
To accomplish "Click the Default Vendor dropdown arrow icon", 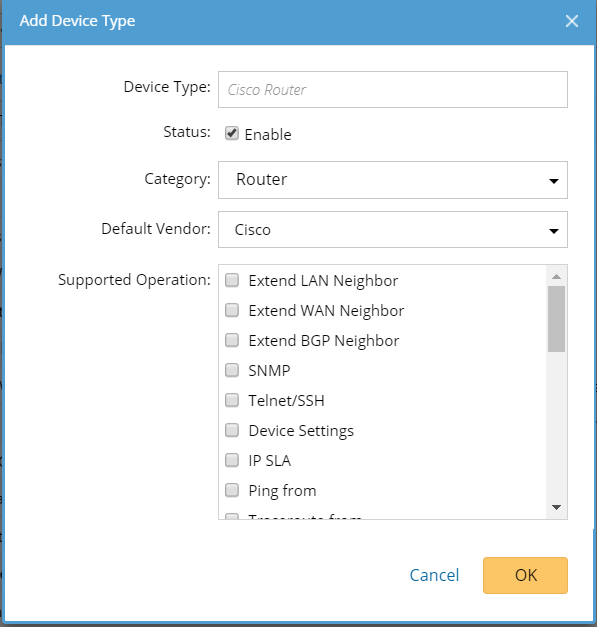I will tap(554, 231).
